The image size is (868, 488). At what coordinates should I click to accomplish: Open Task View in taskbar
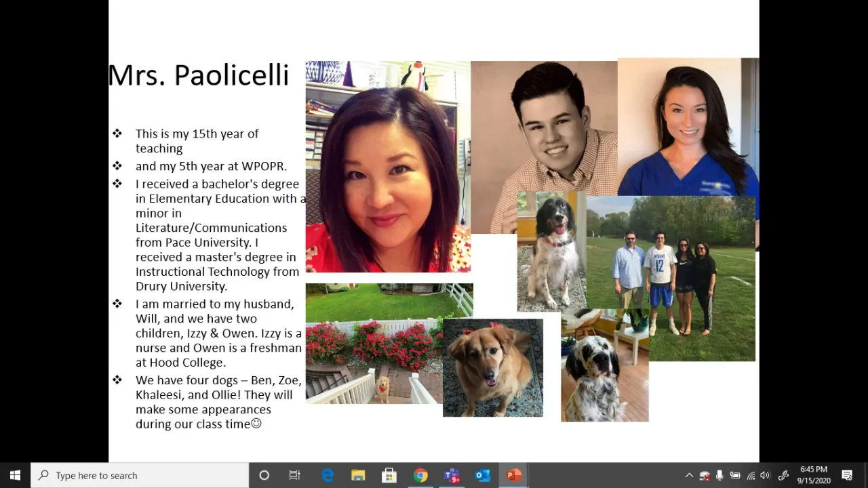click(294, 475)
